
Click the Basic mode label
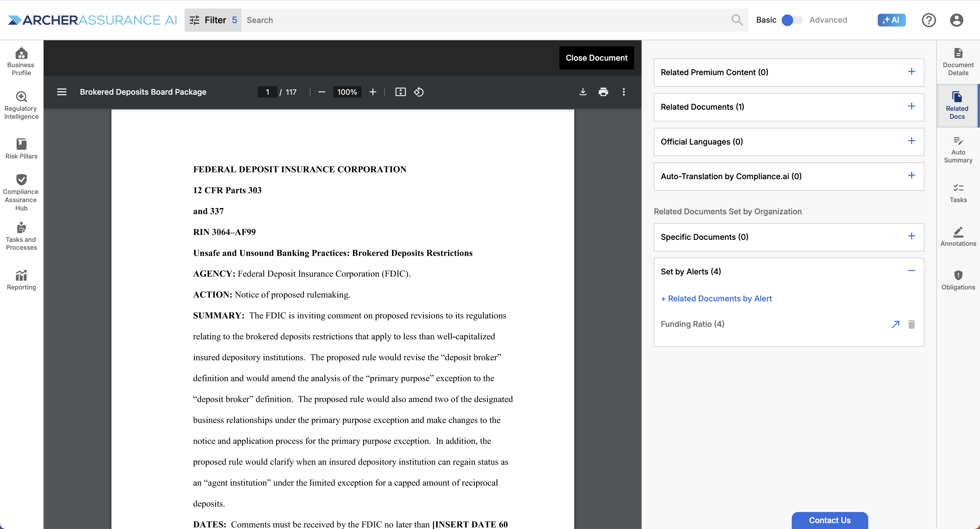(x=766, y=20)
